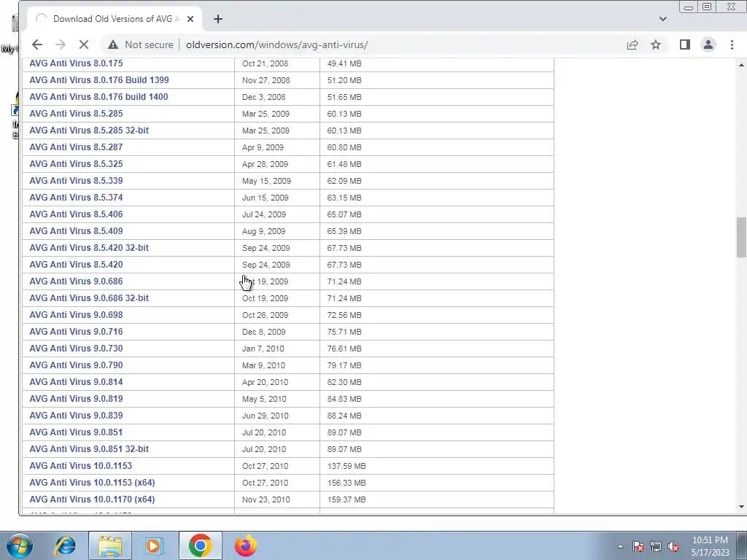The height and width of the screenshot is (560, 747).
Task: Choose AVG Anti Virus 9.0.814 link
Action: [x=76, y=382]
